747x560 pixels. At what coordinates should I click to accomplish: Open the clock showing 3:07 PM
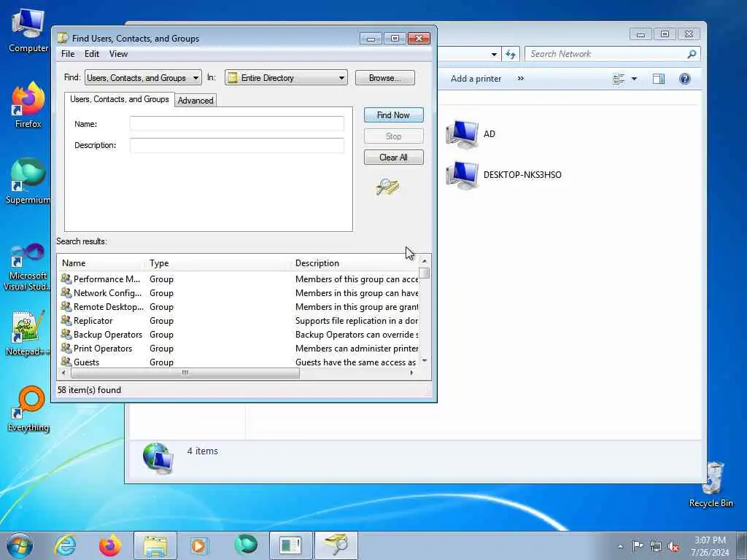pos(711,546)
